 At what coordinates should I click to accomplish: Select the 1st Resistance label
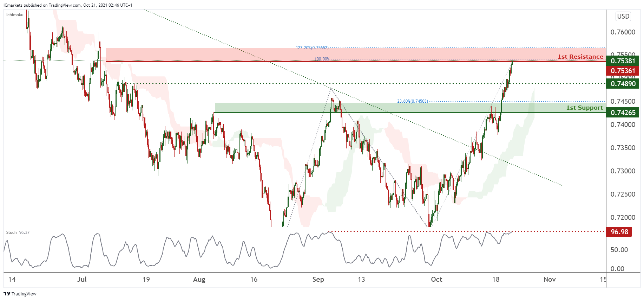tap(580, 57)
